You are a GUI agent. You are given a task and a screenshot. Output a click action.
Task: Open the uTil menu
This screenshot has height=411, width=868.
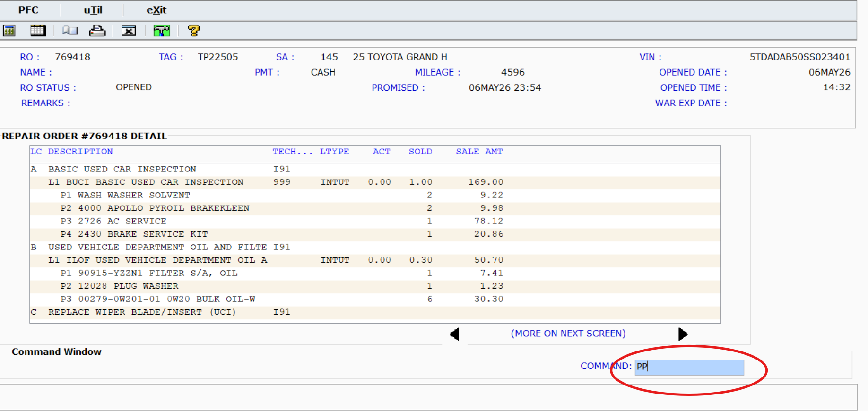pos(93,10)
